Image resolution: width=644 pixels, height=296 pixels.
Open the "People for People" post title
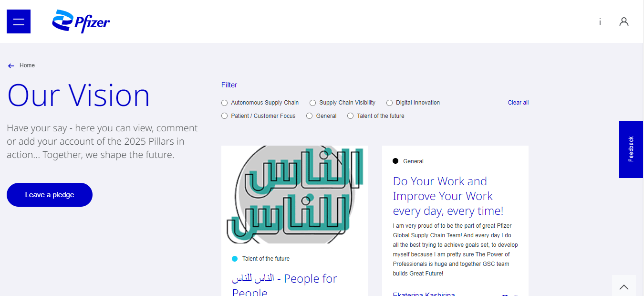pos(285,284)
